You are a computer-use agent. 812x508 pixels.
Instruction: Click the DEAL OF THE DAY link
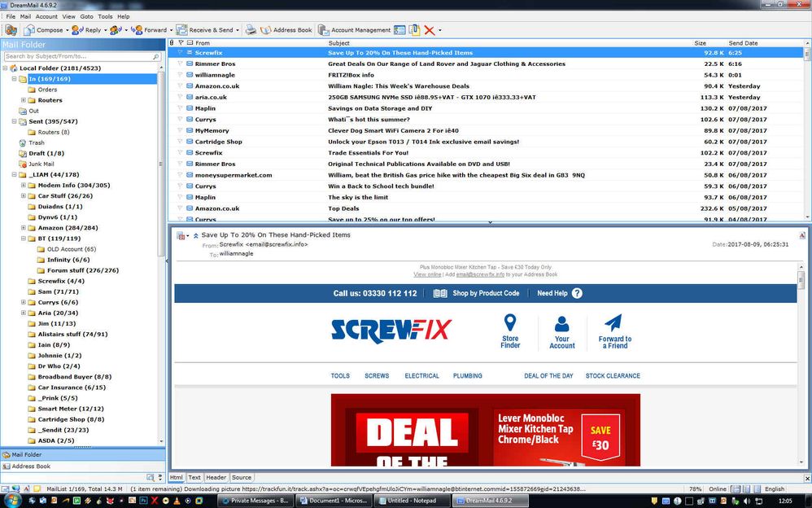tap(548, 376)
